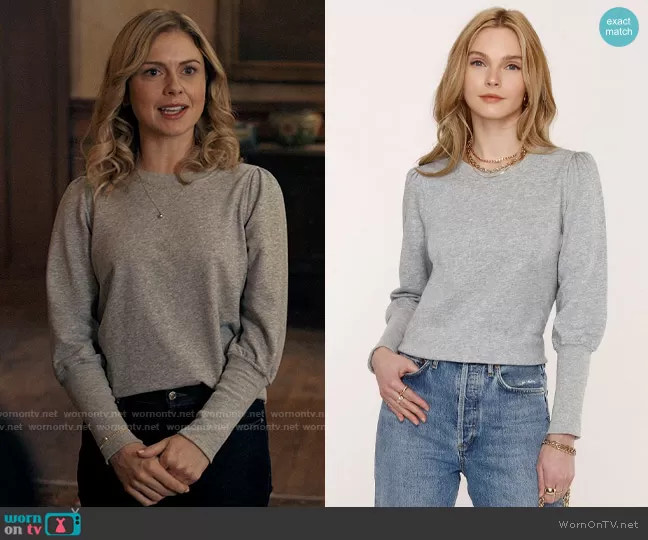648x540 pixels.
Task: Select the right product model photo
Action: (x=486, y=250)
